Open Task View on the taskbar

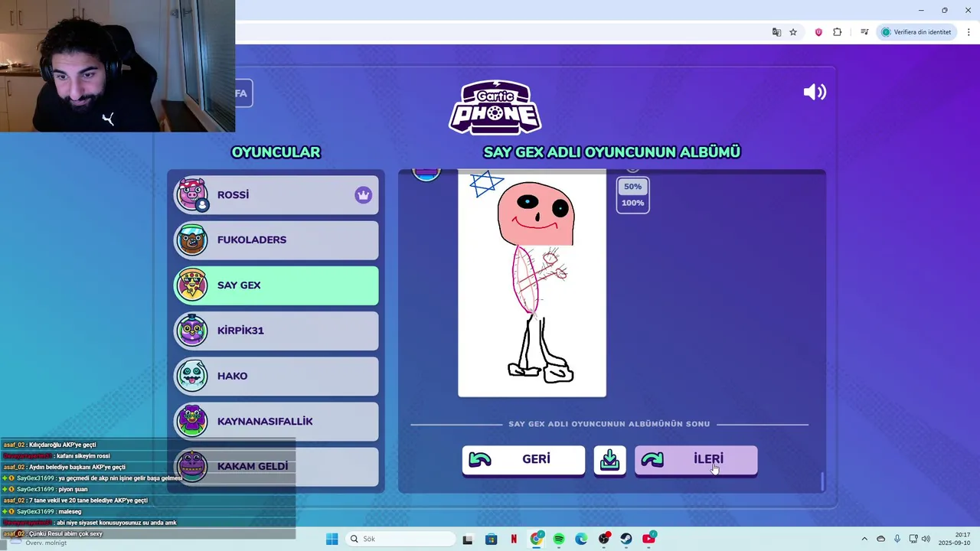tap(468, 539)
